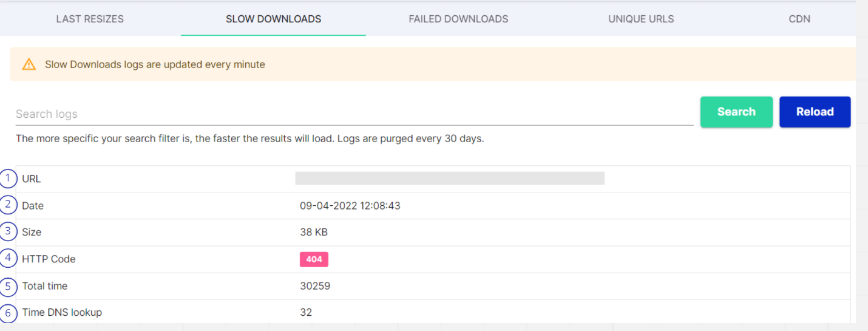Viewport: 868px width, 331px height.
Task: Click the Total time value 30259
Action: tap(315, 286)
